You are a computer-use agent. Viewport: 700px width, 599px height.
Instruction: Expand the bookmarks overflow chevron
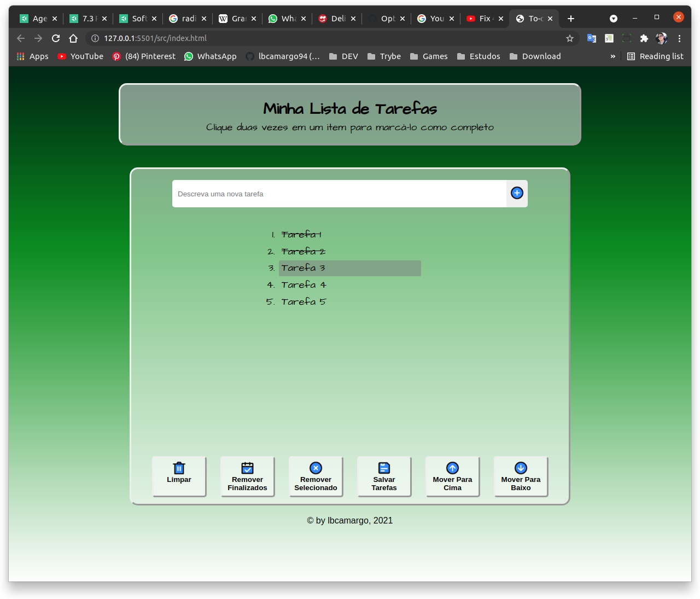[x=612, y=56]
